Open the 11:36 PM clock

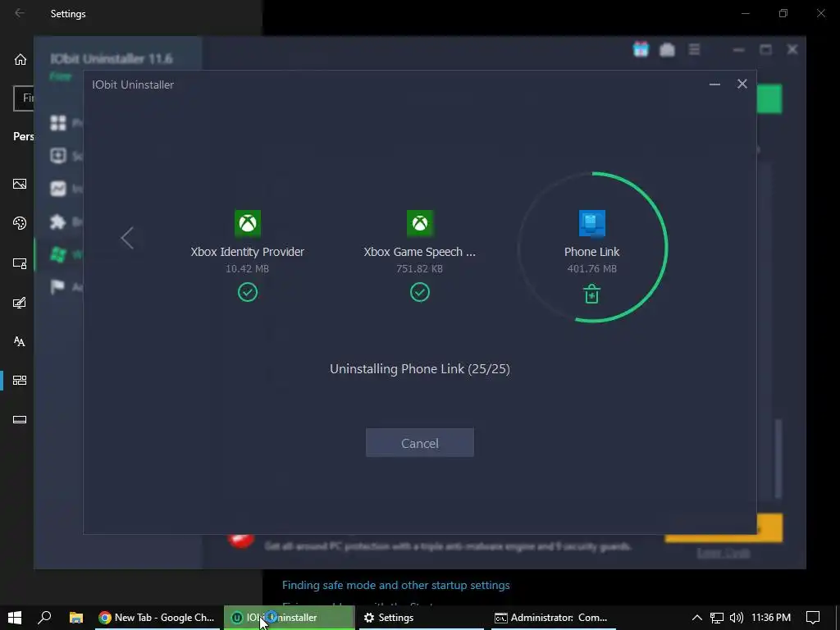tap(771, 617)
